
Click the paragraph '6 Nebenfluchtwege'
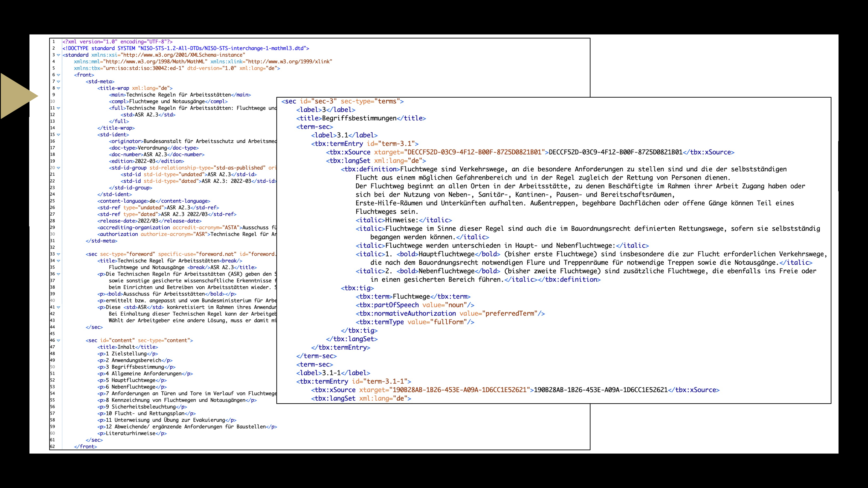click(132, 387)
